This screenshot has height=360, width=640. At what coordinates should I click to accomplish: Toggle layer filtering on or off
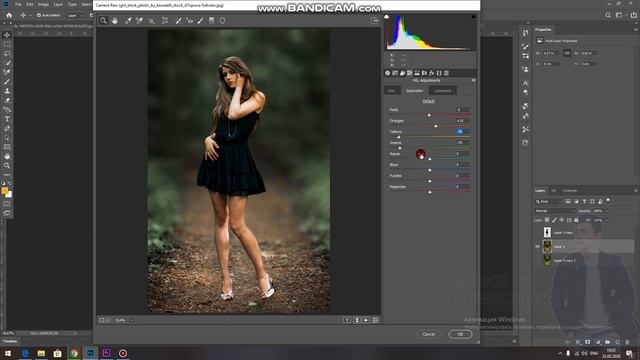pos(608,201)
